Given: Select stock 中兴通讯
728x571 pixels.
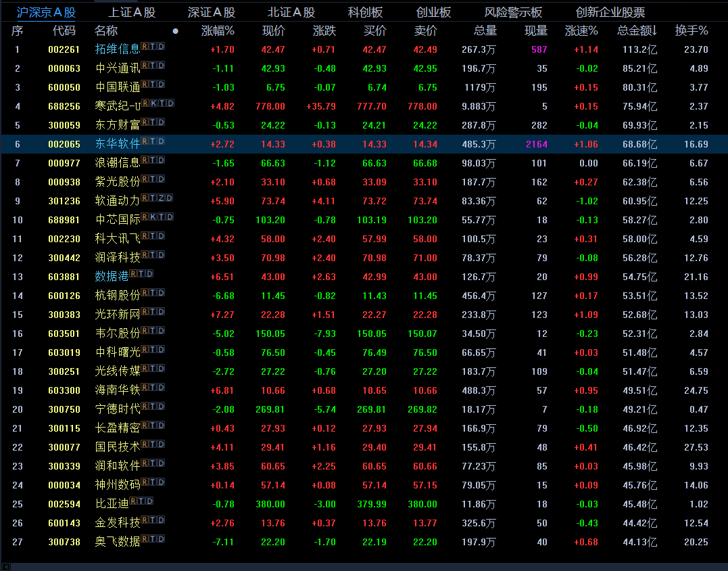Looking at the screenshot, I should tap(118, 68).
